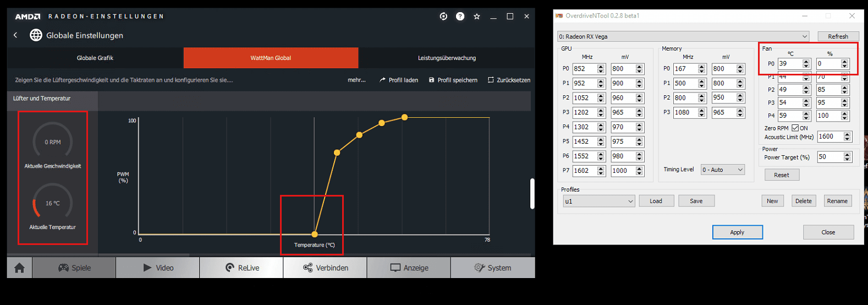Click the stepper arrows of GPU P1 MHz 952
Image resolution: width=868 pixels, height=305 pixels.
[601, 83]
